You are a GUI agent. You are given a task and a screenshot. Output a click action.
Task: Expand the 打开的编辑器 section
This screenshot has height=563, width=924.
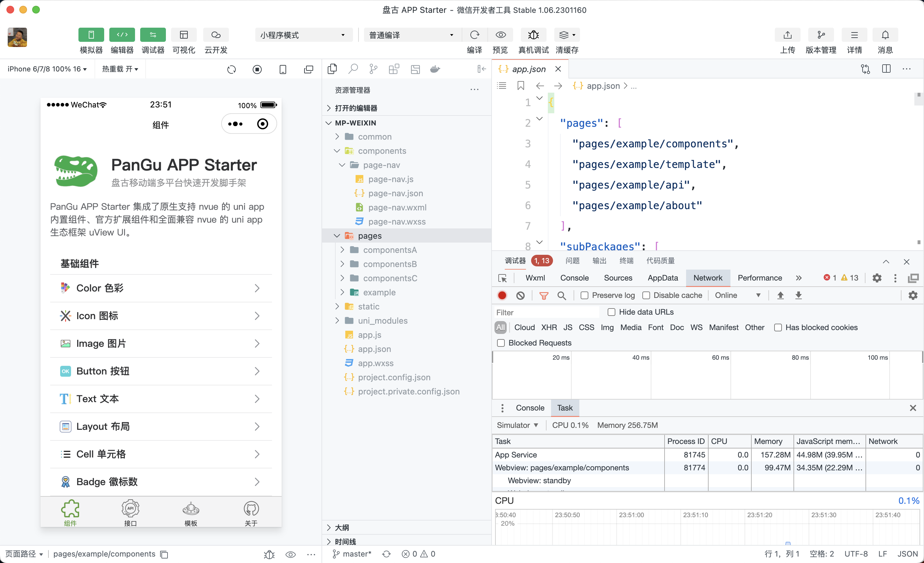click(x=407, y=108)
